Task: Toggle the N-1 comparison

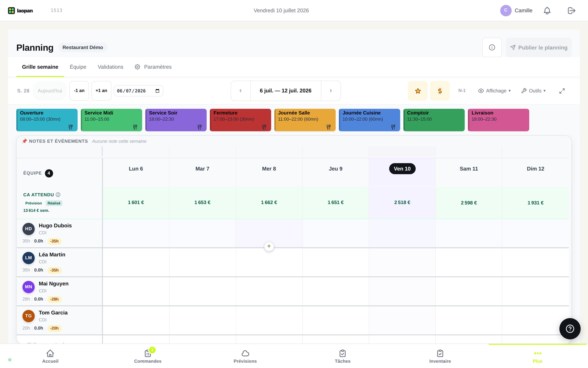Action: [x=462, y=91]
